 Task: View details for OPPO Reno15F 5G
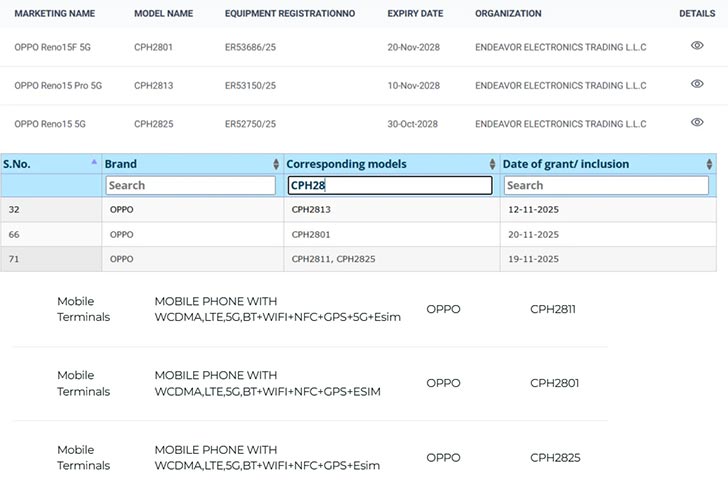pos(697,46)
